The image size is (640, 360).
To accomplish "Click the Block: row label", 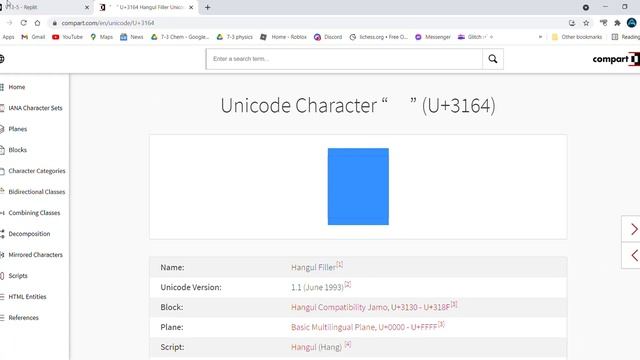I will pyautogui.click(x=171, y=307).
